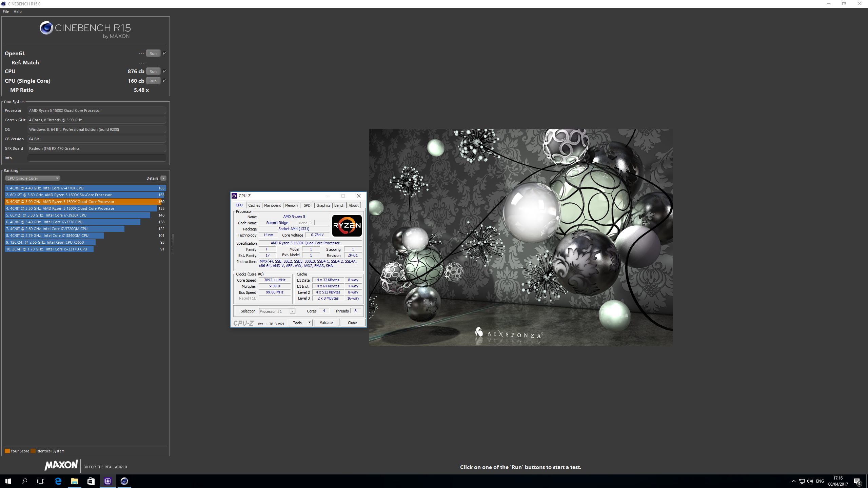Open Tools dropdown arrow in CPU-Z
Viewport: 868px width, 488px height.
coord(310,323)
